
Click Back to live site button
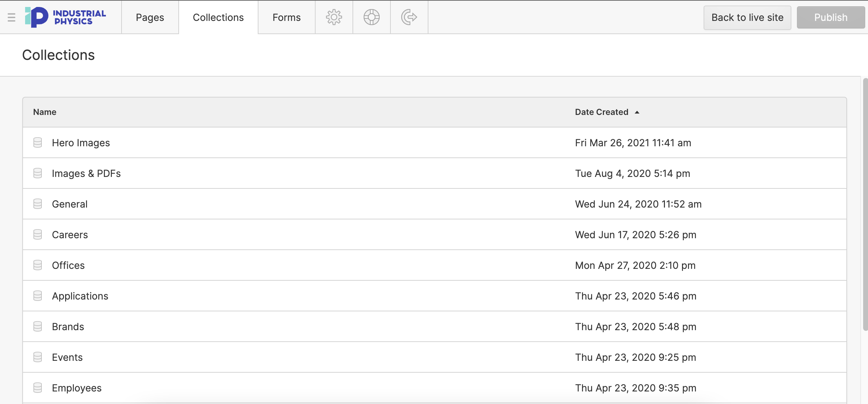pyautogui.click(x=747, y=17)
